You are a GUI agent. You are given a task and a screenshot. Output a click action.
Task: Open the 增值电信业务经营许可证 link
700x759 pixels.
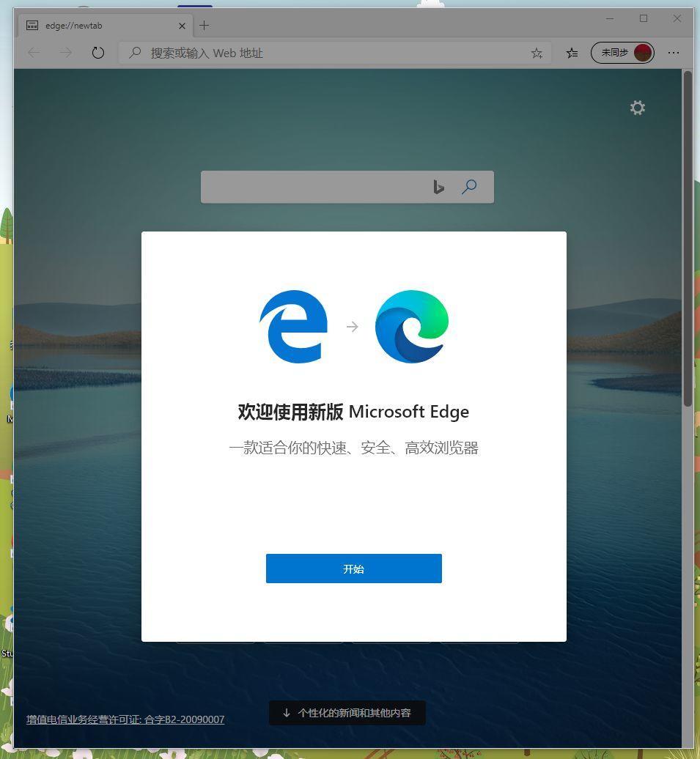click(x=125, y=719)
